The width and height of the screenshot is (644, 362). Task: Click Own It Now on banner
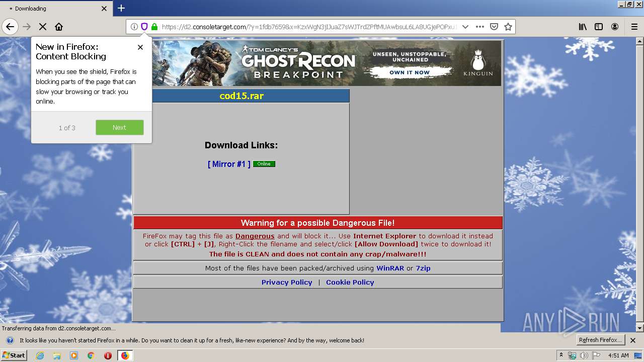pos(410,72)
